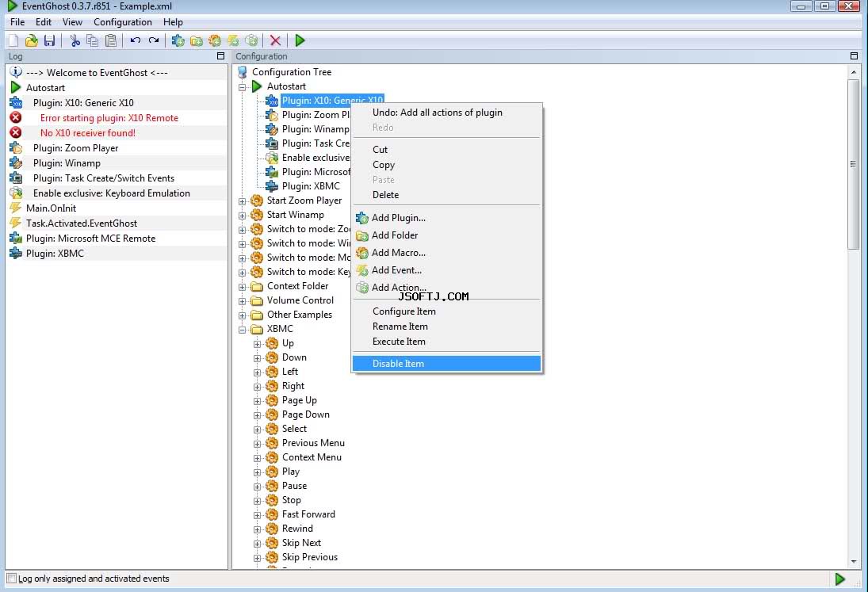Select the Configuration Tree root item

coord(292,72)
